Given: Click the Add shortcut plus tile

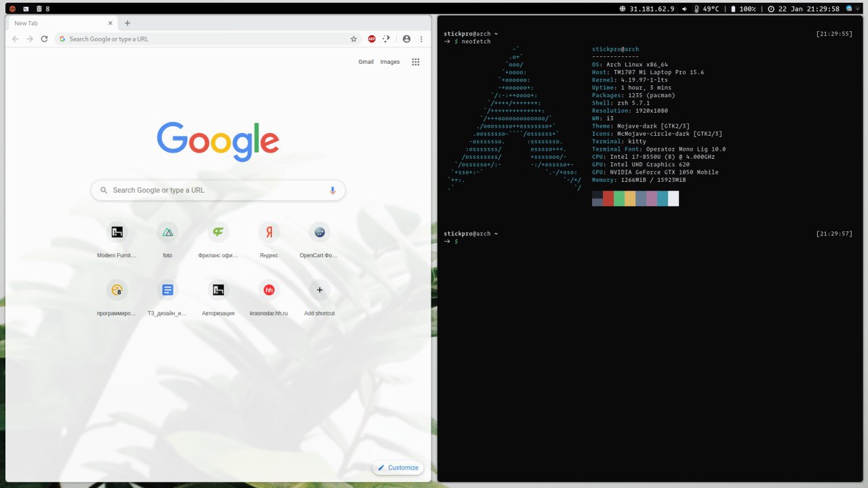Looking at the screenshot, I should [x=319, y=297].
